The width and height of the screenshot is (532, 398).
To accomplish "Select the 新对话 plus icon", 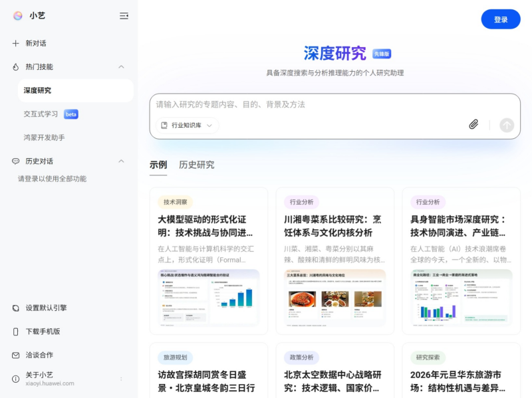I will [15, 44].
